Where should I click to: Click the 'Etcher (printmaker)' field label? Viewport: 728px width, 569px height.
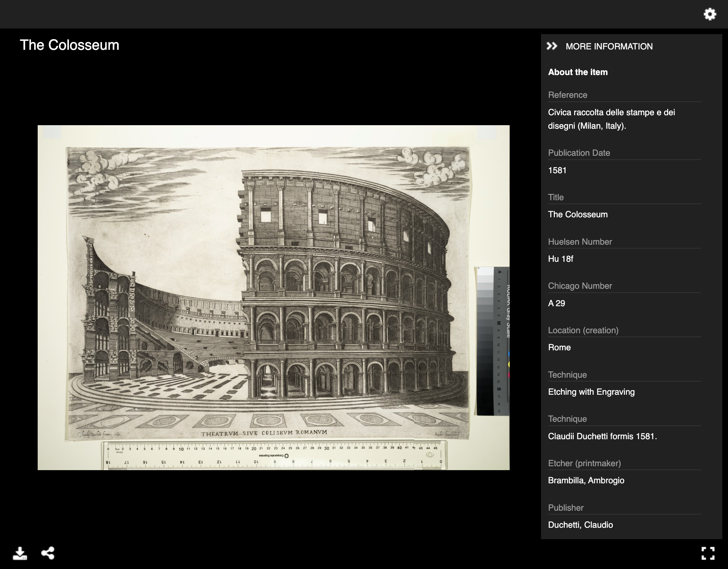click(x=584, y=463)
